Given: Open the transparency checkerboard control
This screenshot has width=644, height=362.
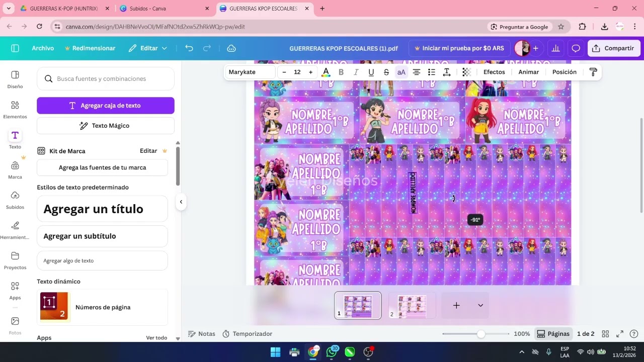Looking at the screenshot, I should click(x=466, y=72).
